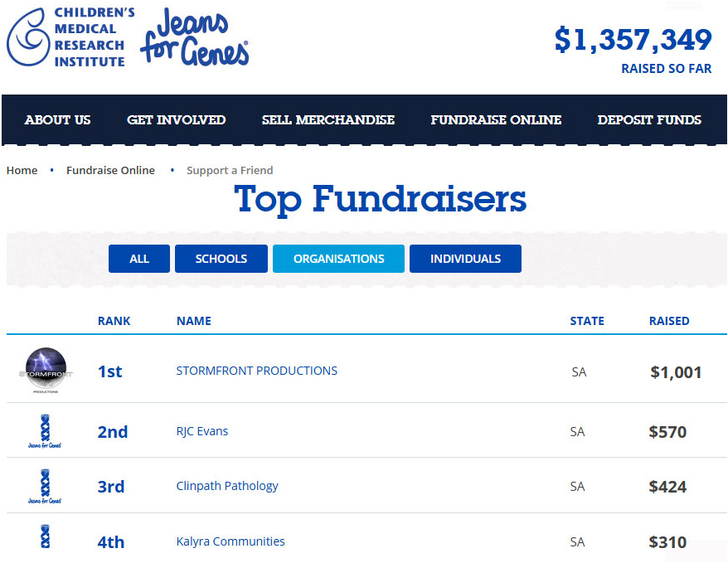Show All top fundraisers
Screen dimensions: 728x563
coord(139,259)
